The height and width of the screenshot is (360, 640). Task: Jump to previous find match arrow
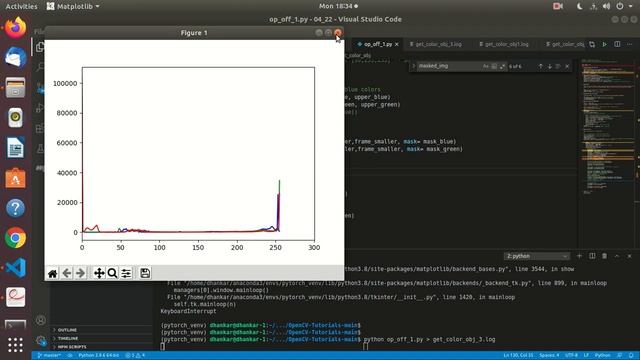(540, 66)
